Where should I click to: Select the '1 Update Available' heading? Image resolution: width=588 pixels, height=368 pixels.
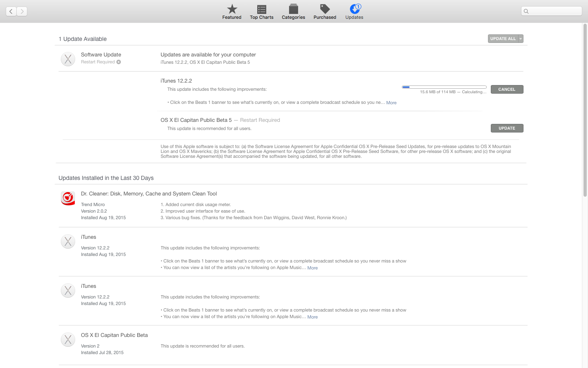82,39
